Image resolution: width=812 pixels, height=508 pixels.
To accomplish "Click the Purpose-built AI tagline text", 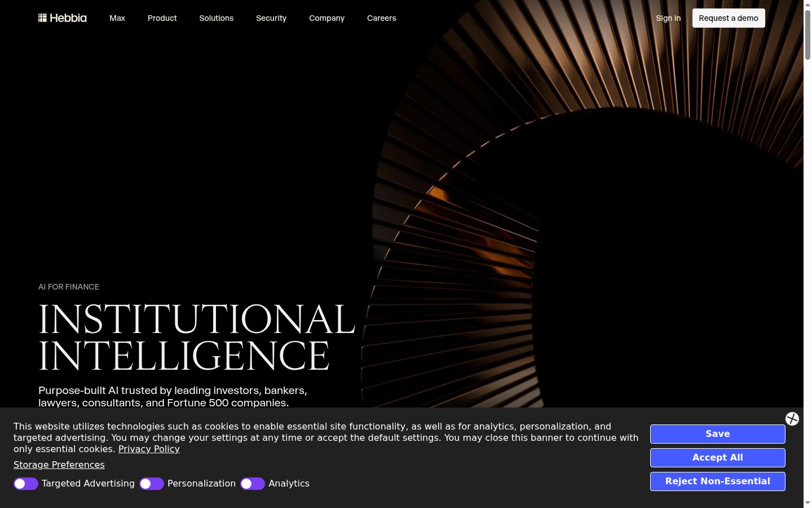I will 173,396.
